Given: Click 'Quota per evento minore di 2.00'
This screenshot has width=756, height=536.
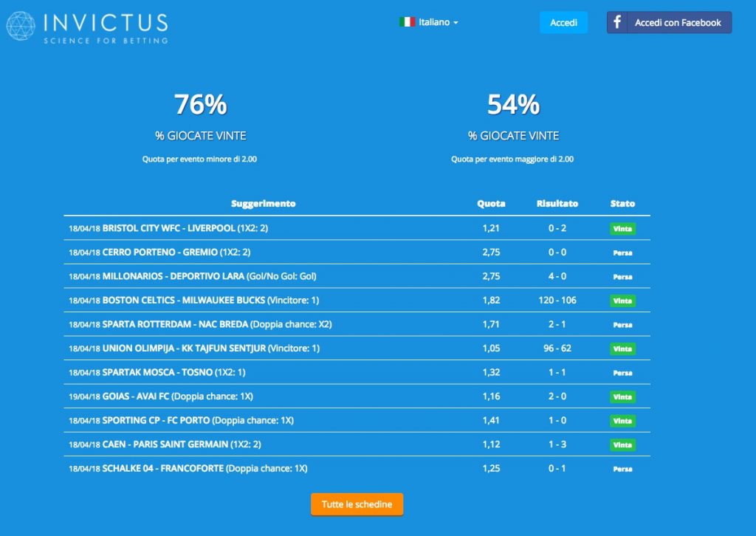Looking at the screenshot, I should [199, 159].
